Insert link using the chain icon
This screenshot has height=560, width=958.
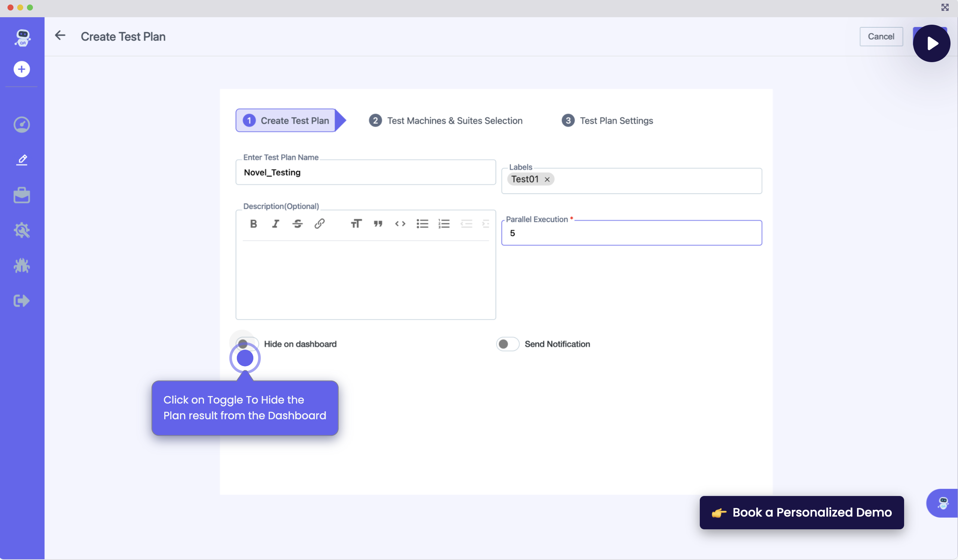click(x=319, y=223)
